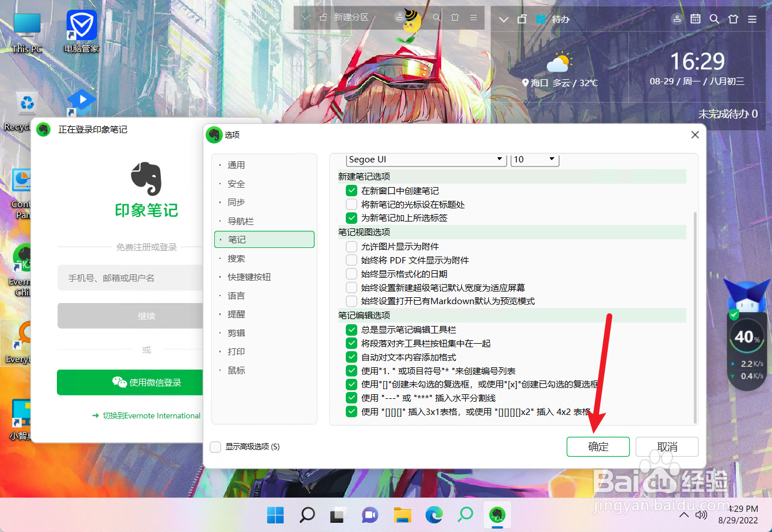Uncheck 为新笔记加上所选标签
Viewport: 772px width, 532px height.
pyautogui.click(x=352, y=218)
